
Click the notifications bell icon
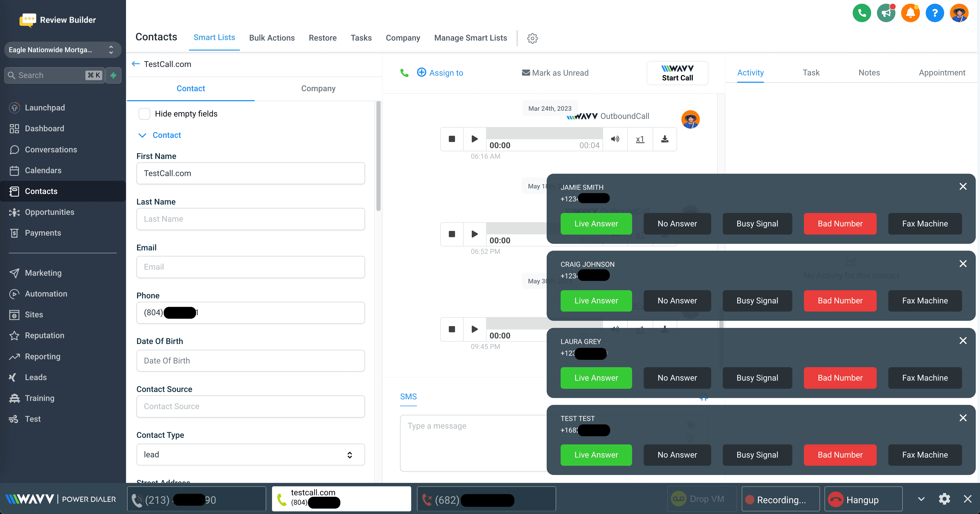910,13
